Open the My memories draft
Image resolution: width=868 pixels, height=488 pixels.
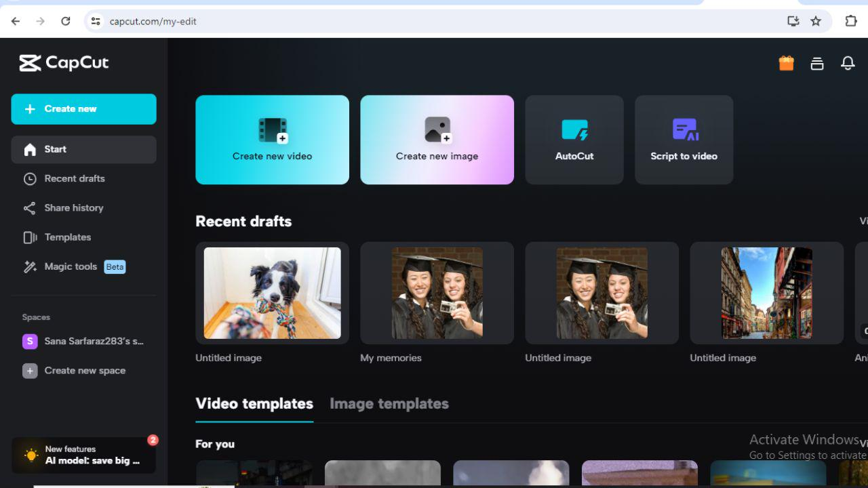coord(437,293)
